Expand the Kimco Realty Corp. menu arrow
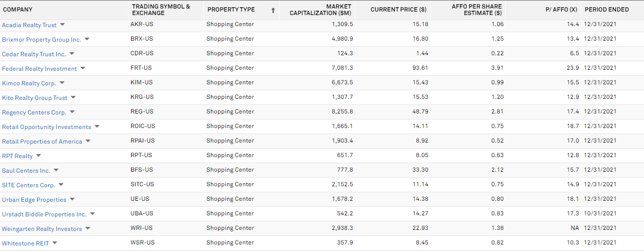Screen dimensions: 644x252 pos(62,83)
